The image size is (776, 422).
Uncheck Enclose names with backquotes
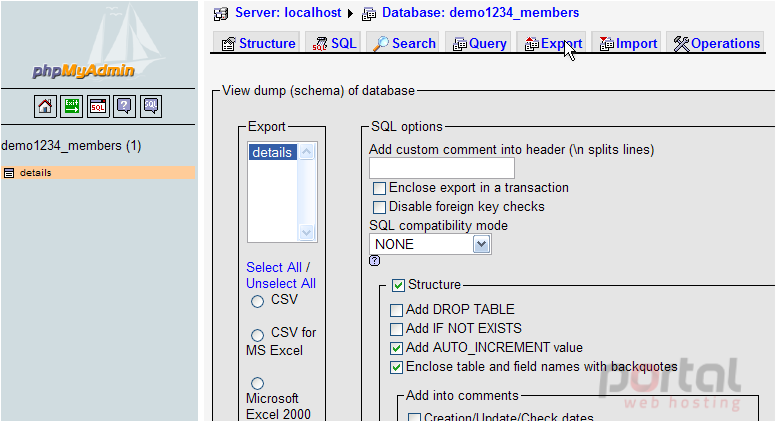point(396,368)
